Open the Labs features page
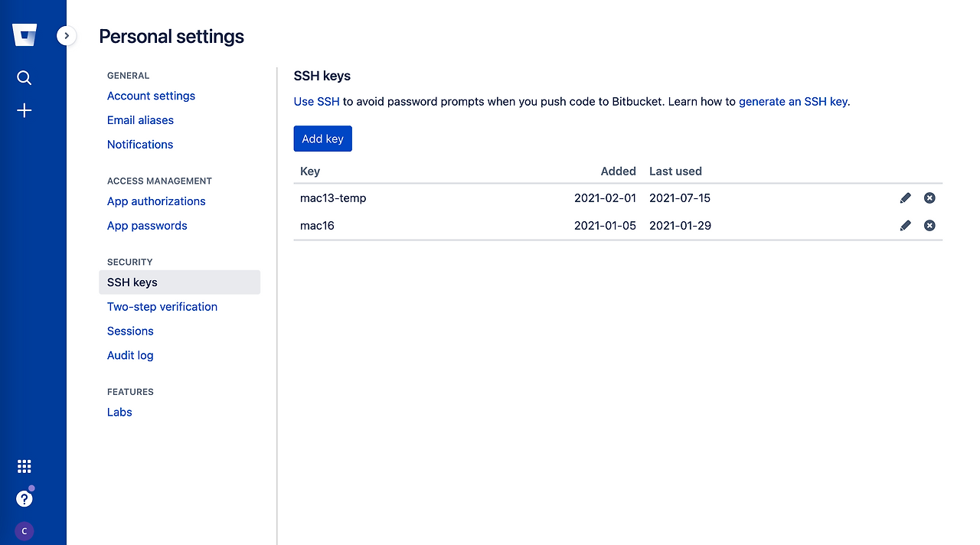This screenshot has width=980, height=545. pos(119,412)
